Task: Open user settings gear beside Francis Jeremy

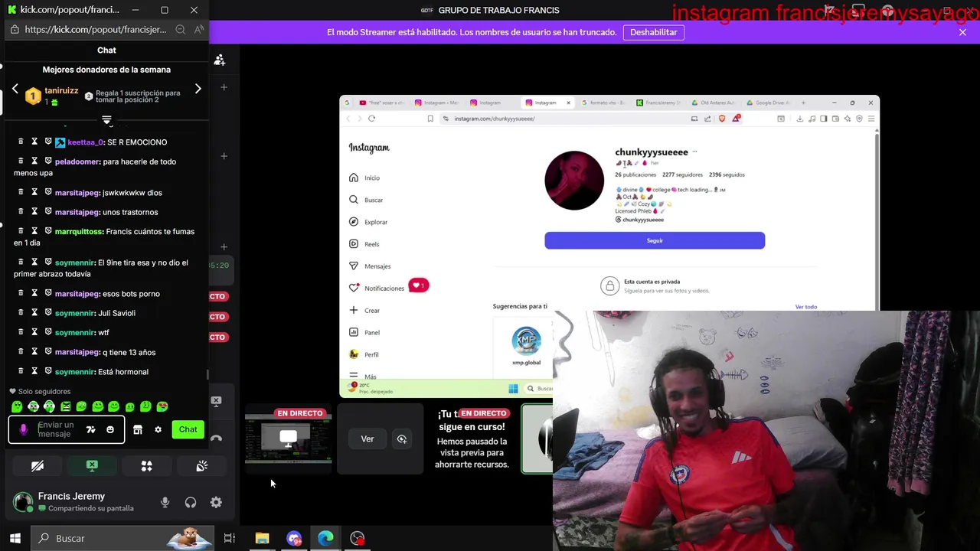Action: coord(216,503)
